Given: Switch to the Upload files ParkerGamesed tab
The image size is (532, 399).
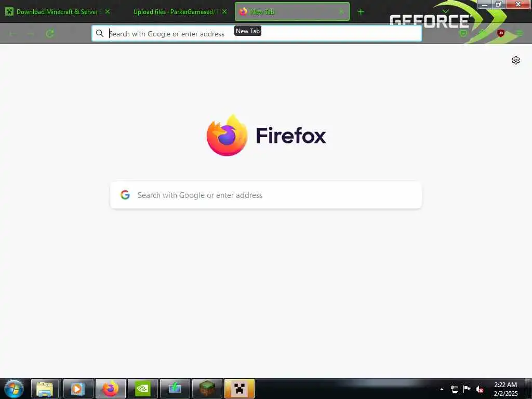Looking at the screenshot, I should [x=177, y=12].
